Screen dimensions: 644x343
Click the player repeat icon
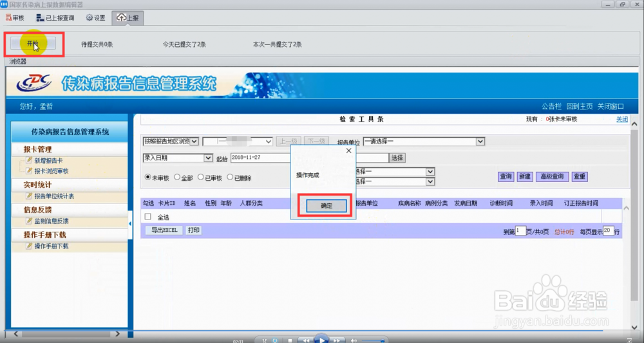(275, 340)
